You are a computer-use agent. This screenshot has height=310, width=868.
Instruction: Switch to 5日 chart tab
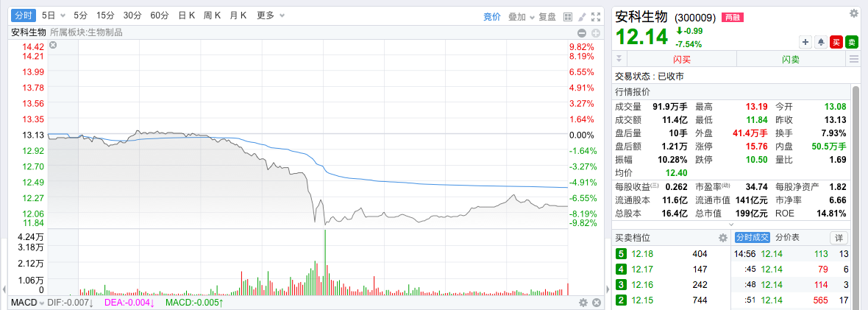coord(49,15)
